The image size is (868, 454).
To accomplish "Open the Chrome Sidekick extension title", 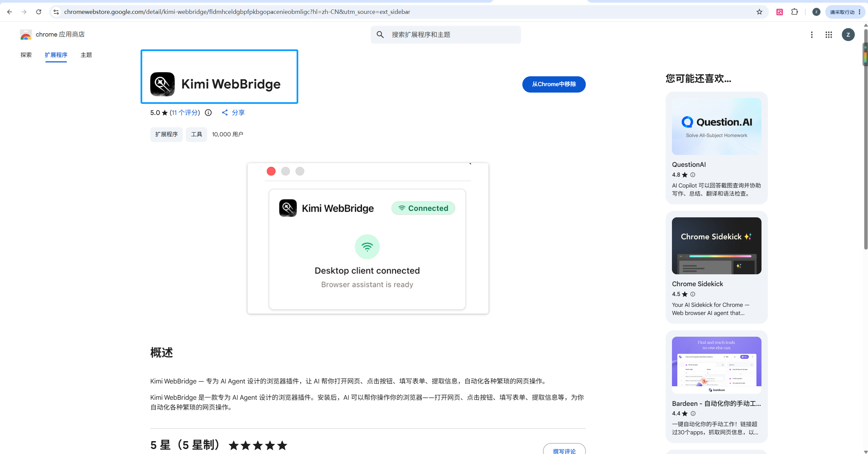I will 697,284.
